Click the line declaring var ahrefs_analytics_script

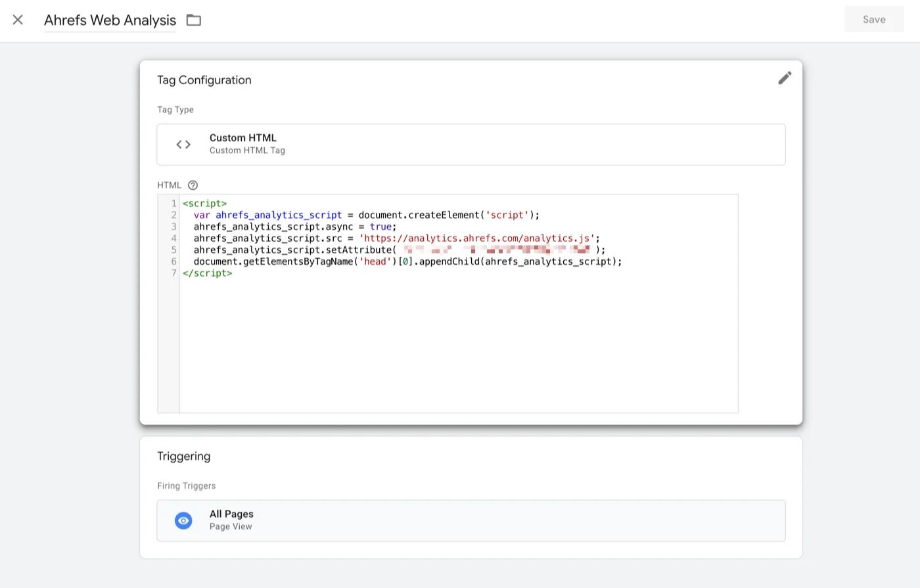366,215
